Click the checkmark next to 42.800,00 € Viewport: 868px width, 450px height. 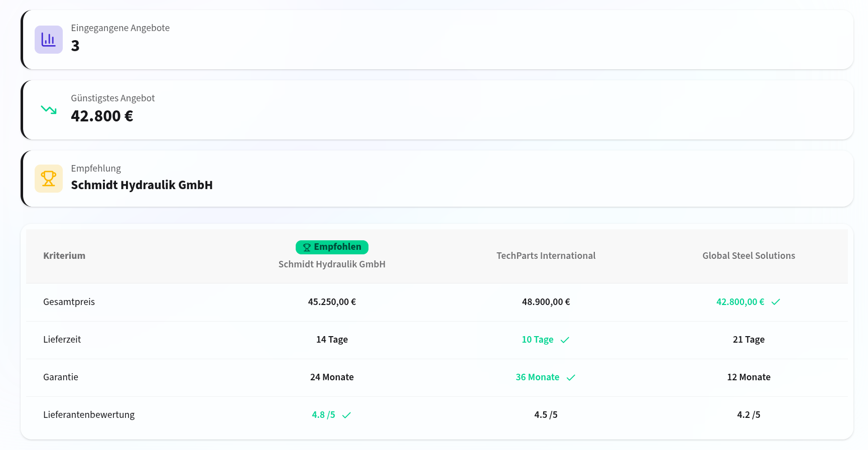[x=776, y=302]
